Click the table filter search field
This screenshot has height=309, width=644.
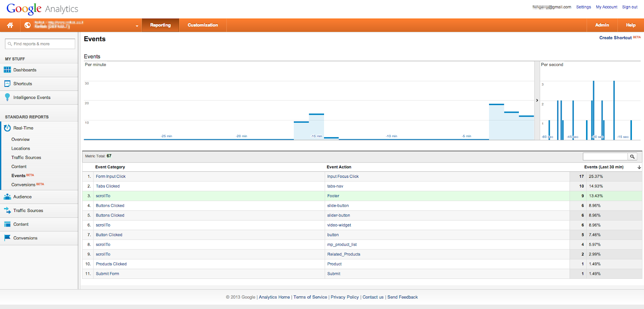point(605,157)
